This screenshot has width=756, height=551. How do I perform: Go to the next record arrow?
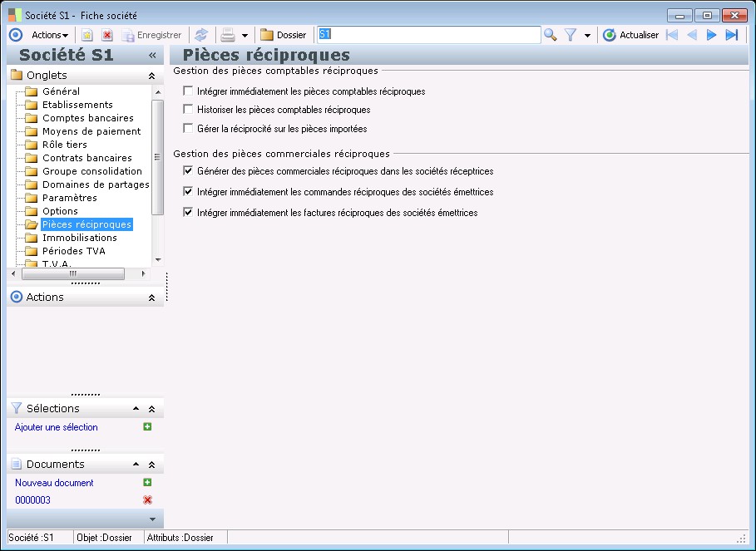coord(711,35)
